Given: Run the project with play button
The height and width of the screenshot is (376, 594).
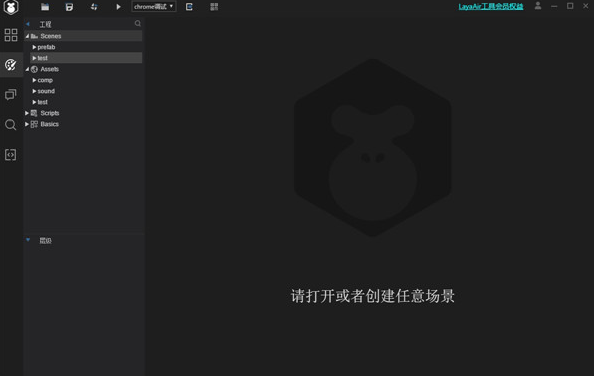Looking at the screenshot, I should pos(118,7).
